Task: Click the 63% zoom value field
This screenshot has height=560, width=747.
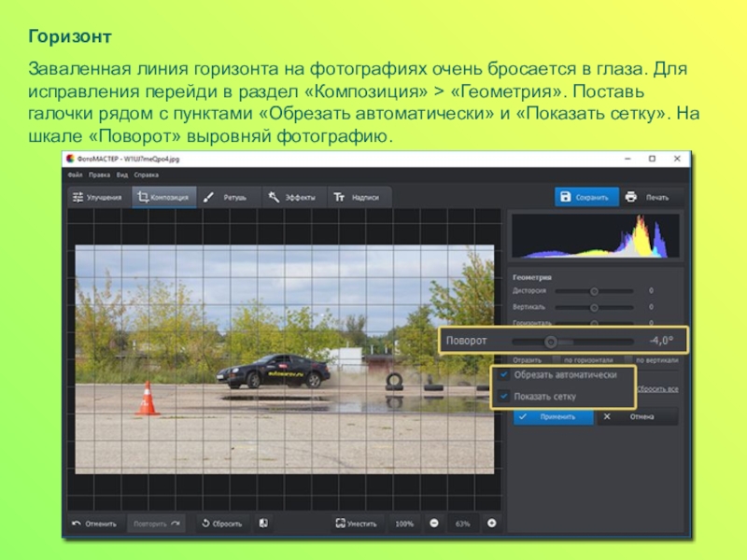Action: point(462,524)
